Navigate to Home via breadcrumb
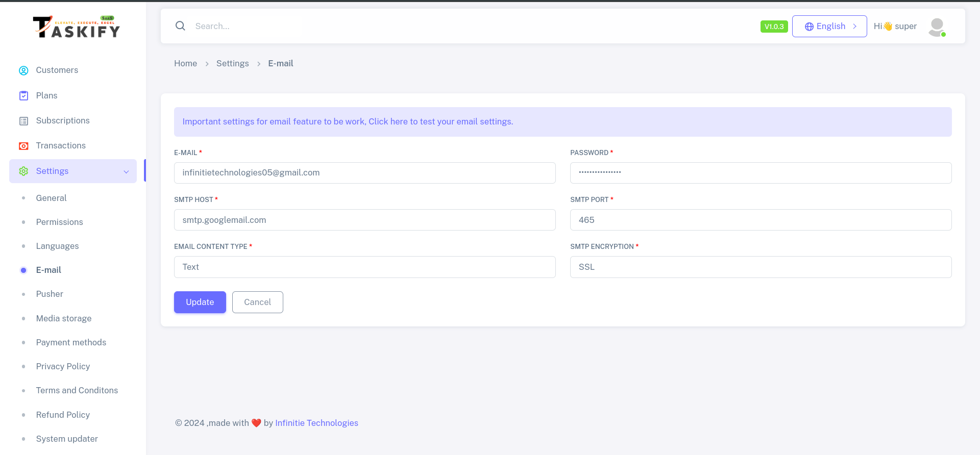Viewport: 980px width, 455px height. 185,64
